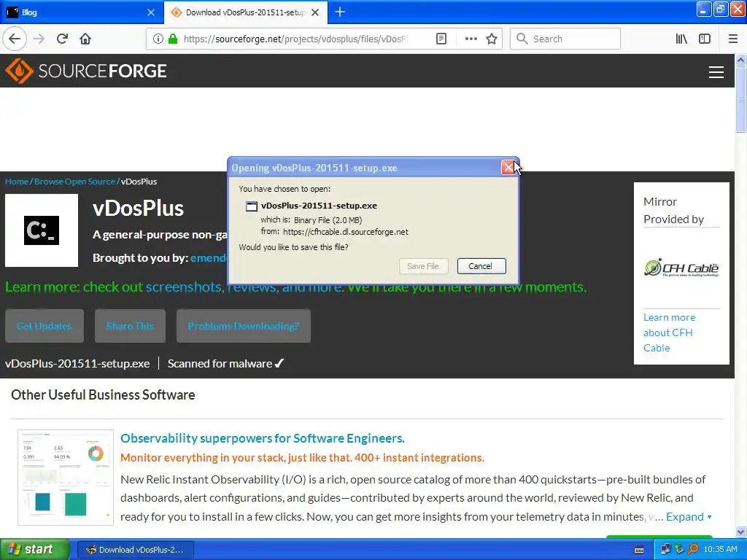Click the network computers tray icon

[665, 550]
